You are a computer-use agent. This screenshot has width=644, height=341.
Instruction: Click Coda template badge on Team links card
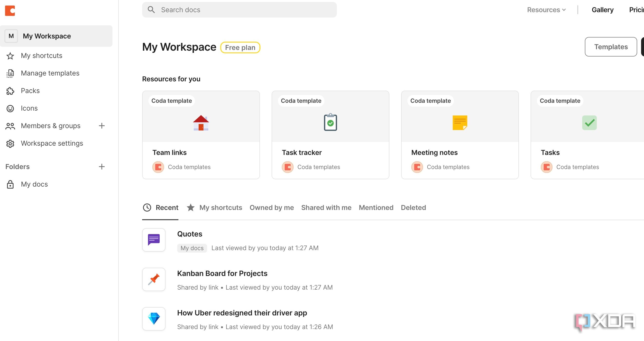tap(172, 101)
